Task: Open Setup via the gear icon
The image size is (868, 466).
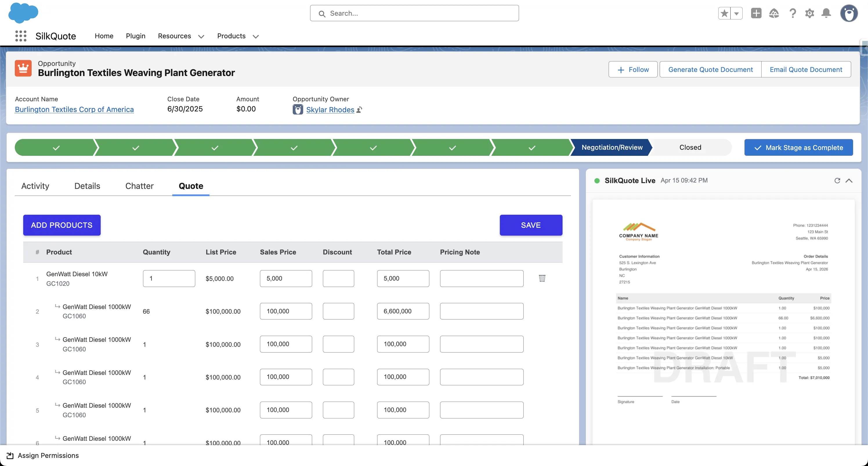Action: coord(809,13)
